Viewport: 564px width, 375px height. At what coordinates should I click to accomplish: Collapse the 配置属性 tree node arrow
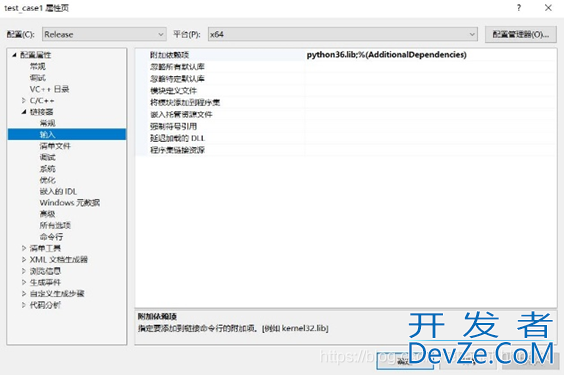14,55
